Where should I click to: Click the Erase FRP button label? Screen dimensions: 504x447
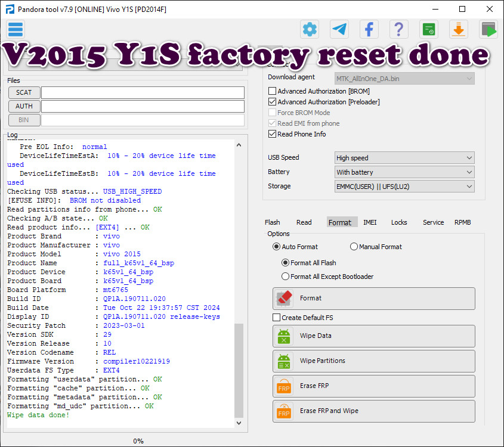click(x=314, y=386)
